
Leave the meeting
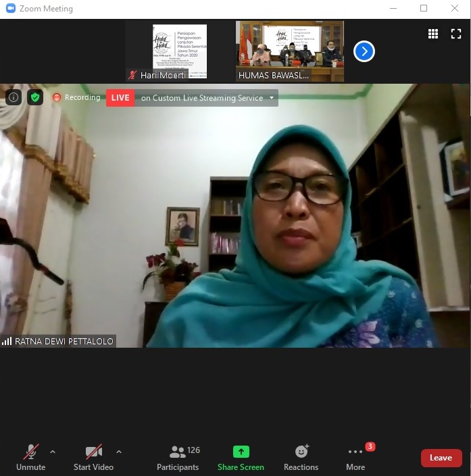(x=441, y=458)
